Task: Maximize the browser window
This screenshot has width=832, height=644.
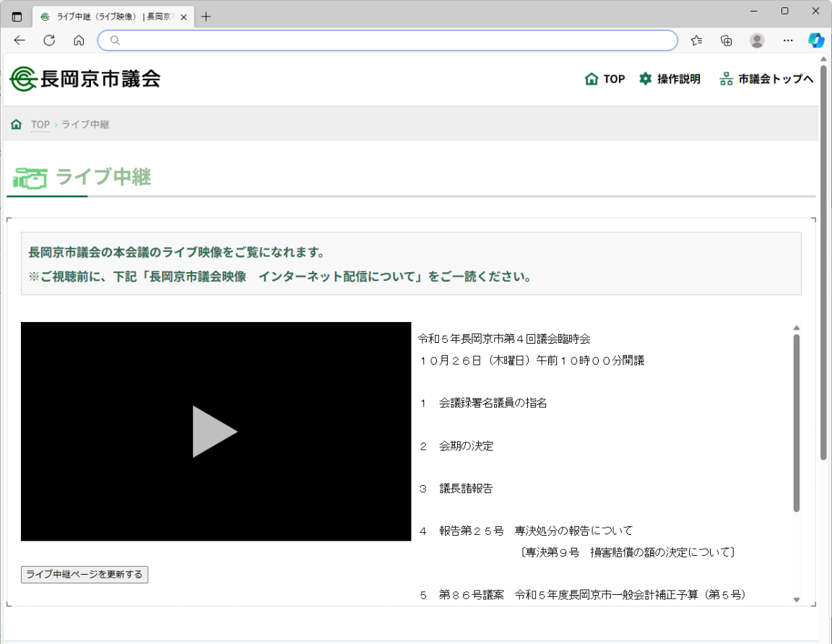Action: (x=785, y=11)
